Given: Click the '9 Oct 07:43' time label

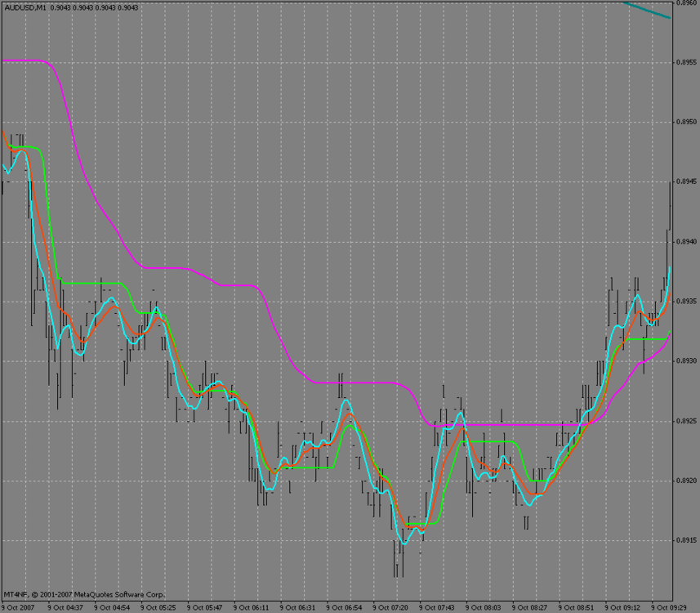Looking at the screenshot, I should 437,607.
